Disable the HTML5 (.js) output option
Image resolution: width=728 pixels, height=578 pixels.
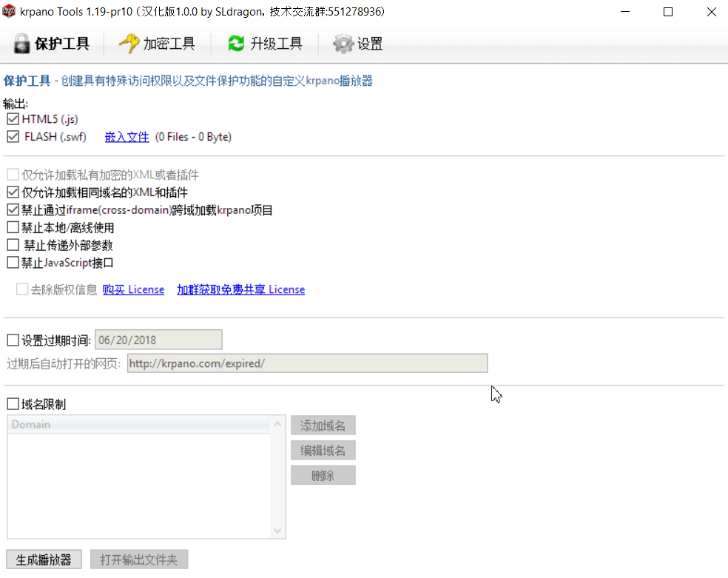[12, 118]
